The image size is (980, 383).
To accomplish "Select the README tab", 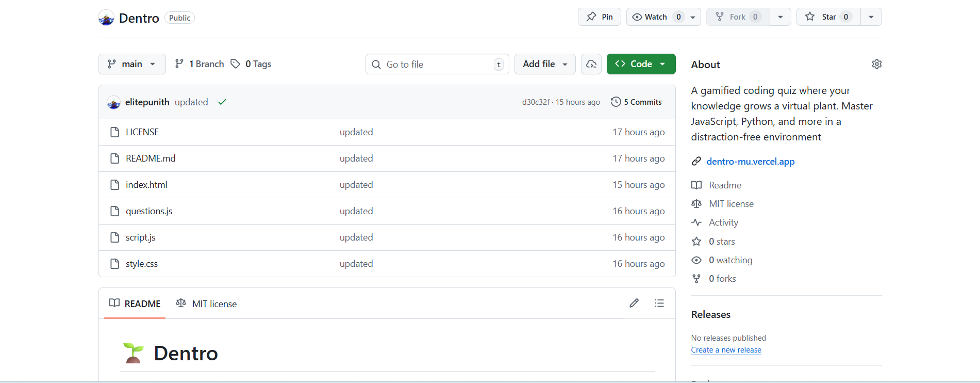I will pyautogui.click(x=135, y=304).
